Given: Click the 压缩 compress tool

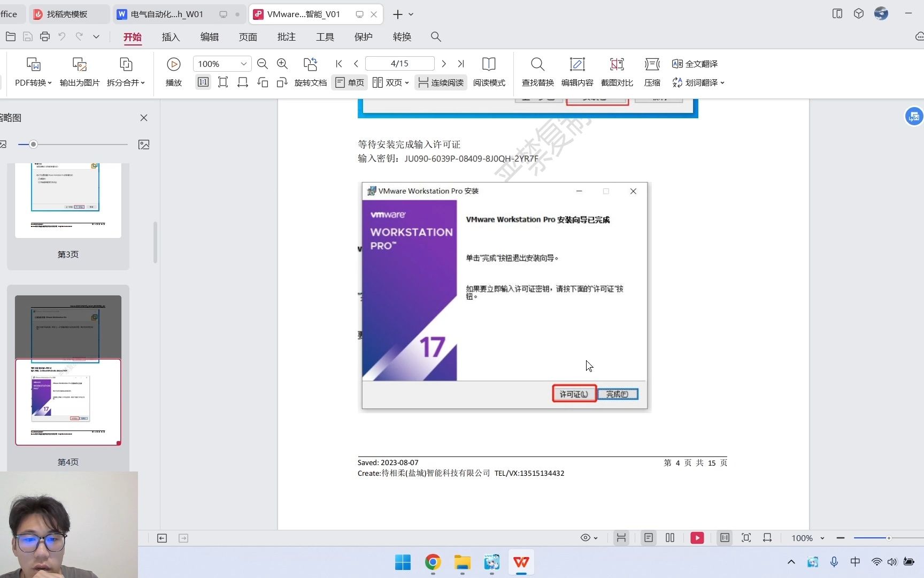Looking at the screenshot, I should coord(652,71).
